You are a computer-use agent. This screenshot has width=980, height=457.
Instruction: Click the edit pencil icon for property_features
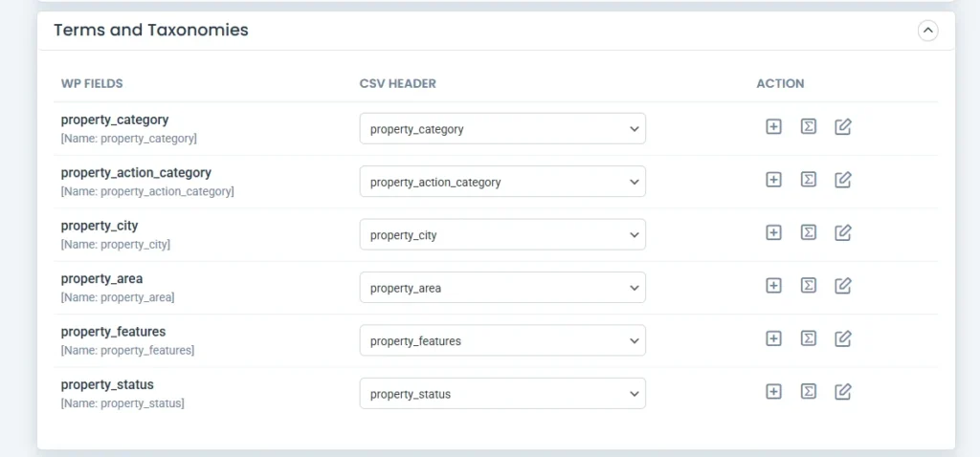click(843, 338)
